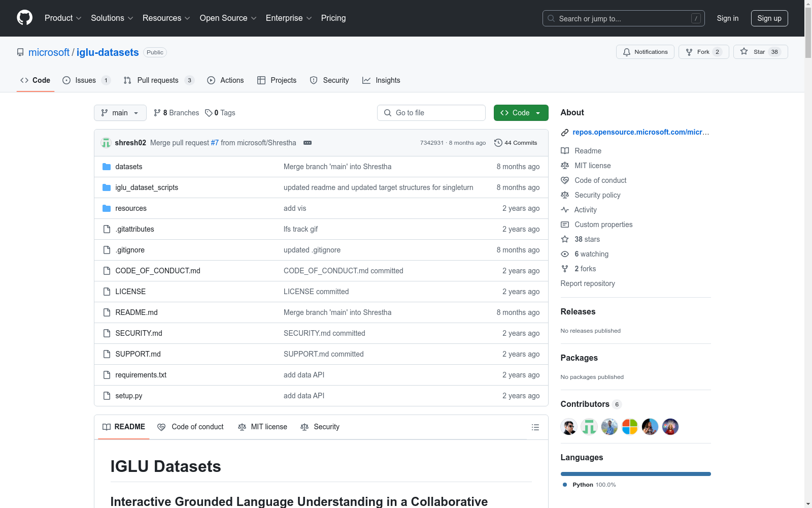This screenshot has width=812, height=508.
Task: View the 0 Tags link
Action: point(220,113)
